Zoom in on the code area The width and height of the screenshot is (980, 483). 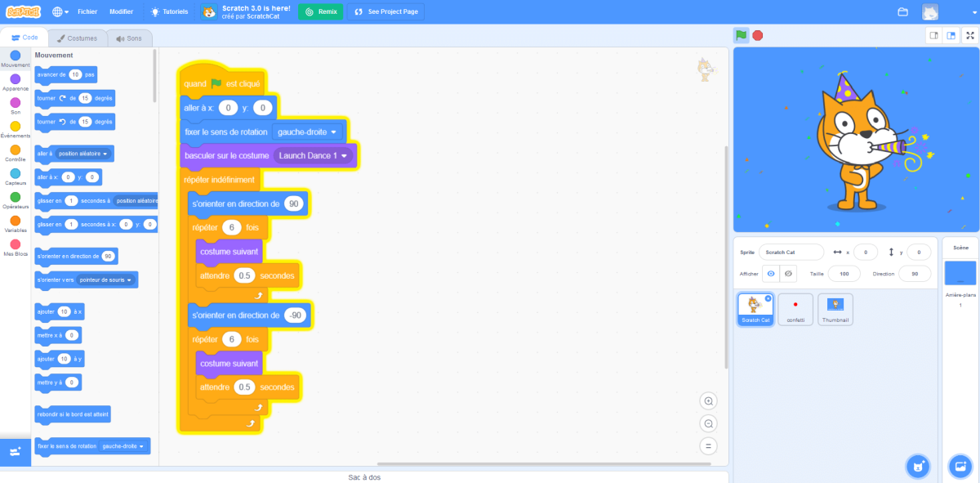tap(708, 400)
